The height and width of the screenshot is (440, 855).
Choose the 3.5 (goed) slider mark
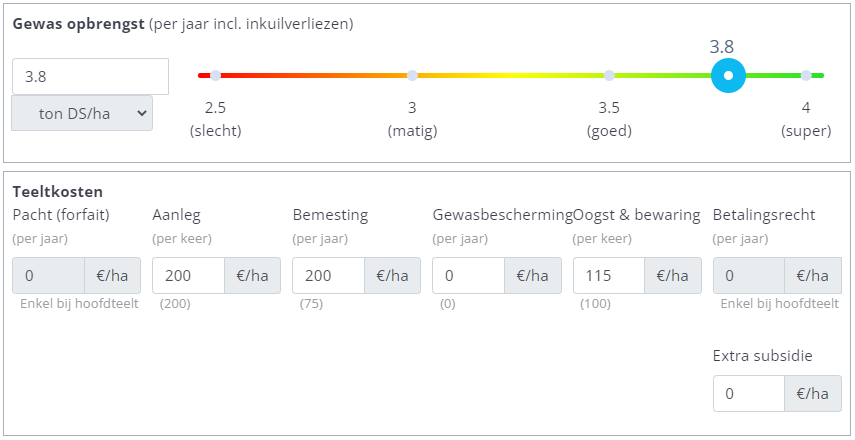(x=609, y=76)
